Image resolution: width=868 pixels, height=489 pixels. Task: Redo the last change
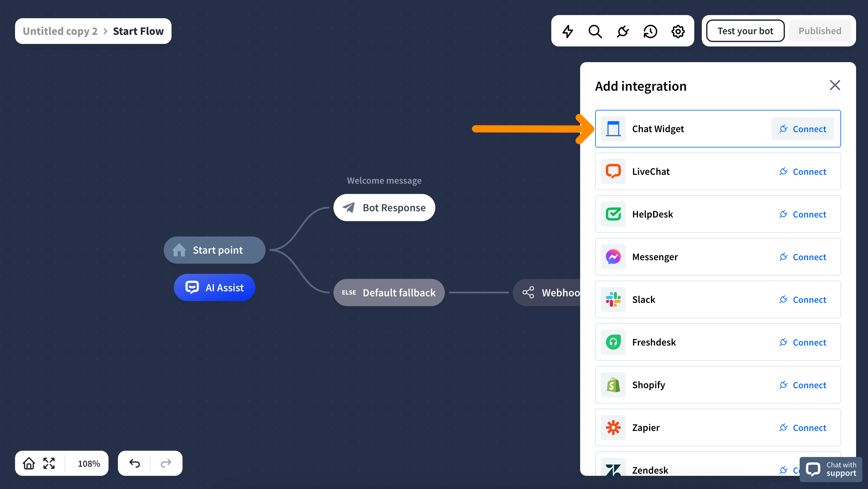tap(166, 463)
